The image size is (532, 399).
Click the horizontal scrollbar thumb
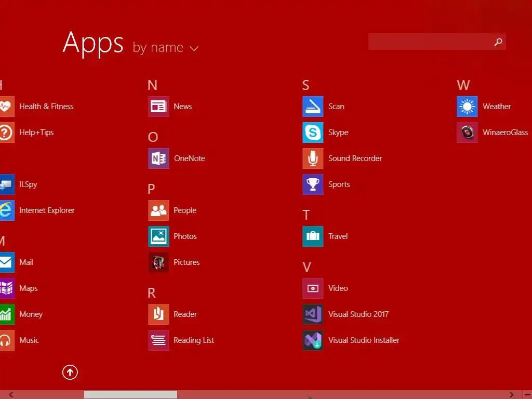pyautogui.click(x=130, y=395)
